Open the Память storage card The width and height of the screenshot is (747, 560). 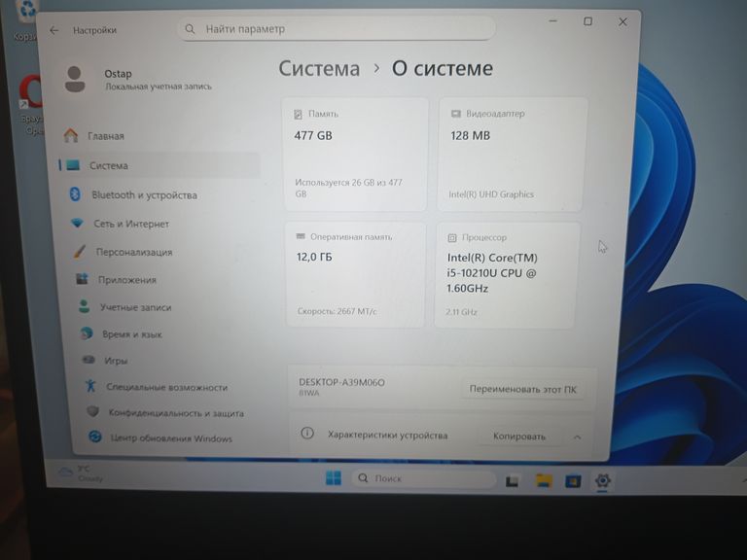click(356, 155)
